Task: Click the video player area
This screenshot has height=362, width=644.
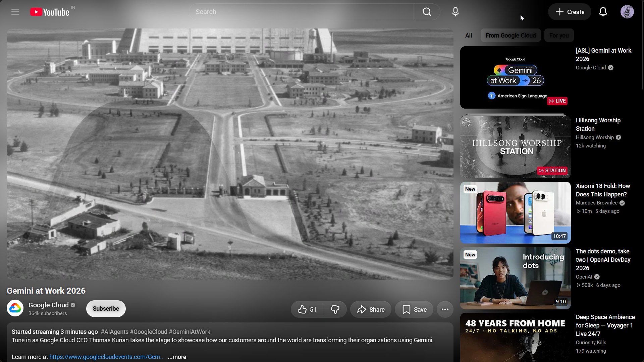Action: click(x=230, y=154)
